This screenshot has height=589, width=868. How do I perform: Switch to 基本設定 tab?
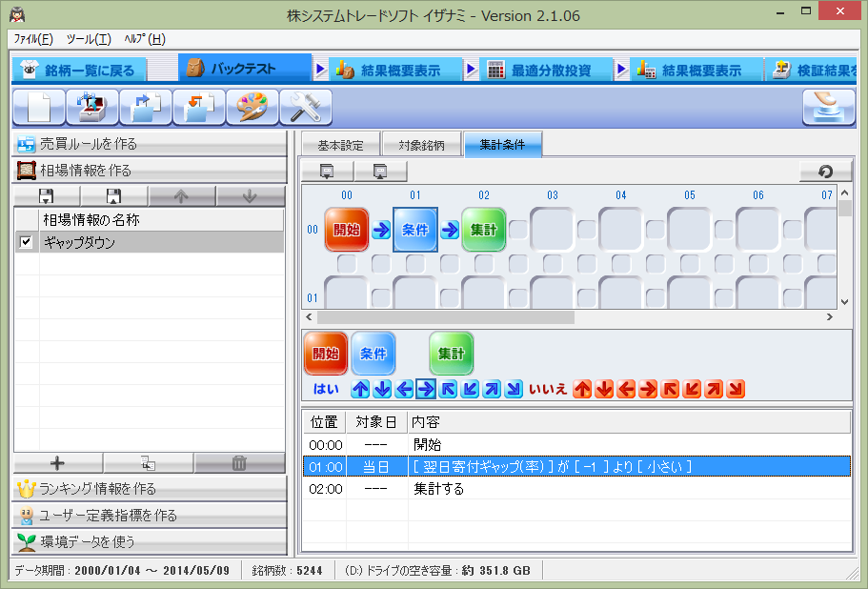point(340,145)
